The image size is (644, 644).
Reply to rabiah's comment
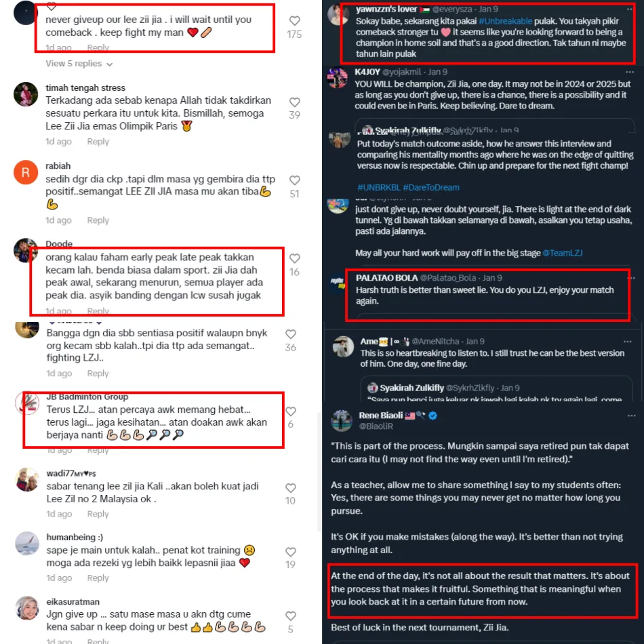[x=98, y=220]
